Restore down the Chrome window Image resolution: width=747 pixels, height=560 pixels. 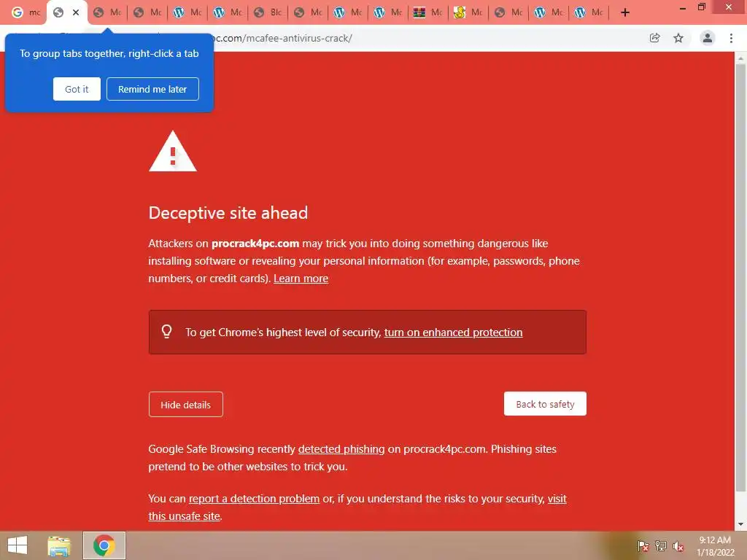coord(702,7)
